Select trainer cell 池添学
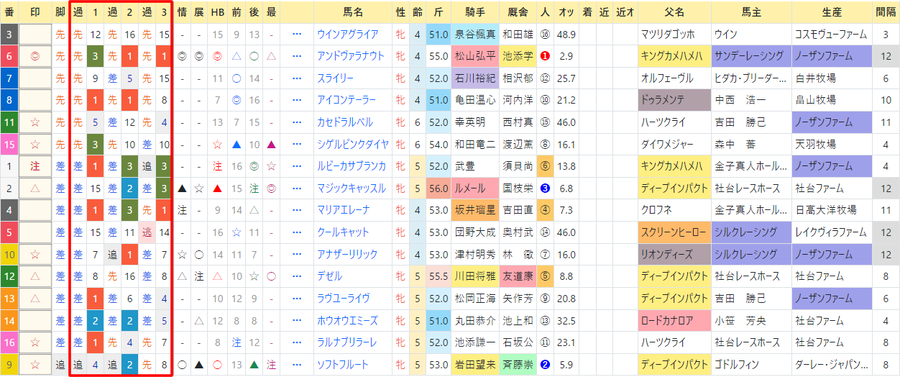The image size is (900, 377). (x=518, y=56)
